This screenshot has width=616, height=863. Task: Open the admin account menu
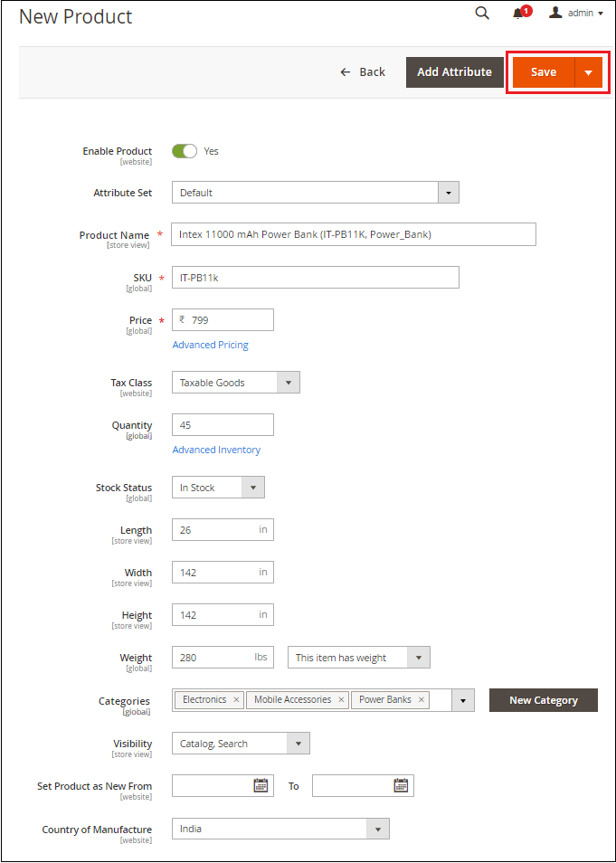576,14
